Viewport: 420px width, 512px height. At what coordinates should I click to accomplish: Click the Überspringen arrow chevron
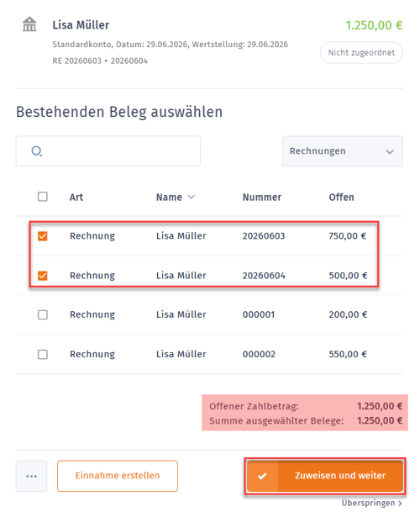400,504
